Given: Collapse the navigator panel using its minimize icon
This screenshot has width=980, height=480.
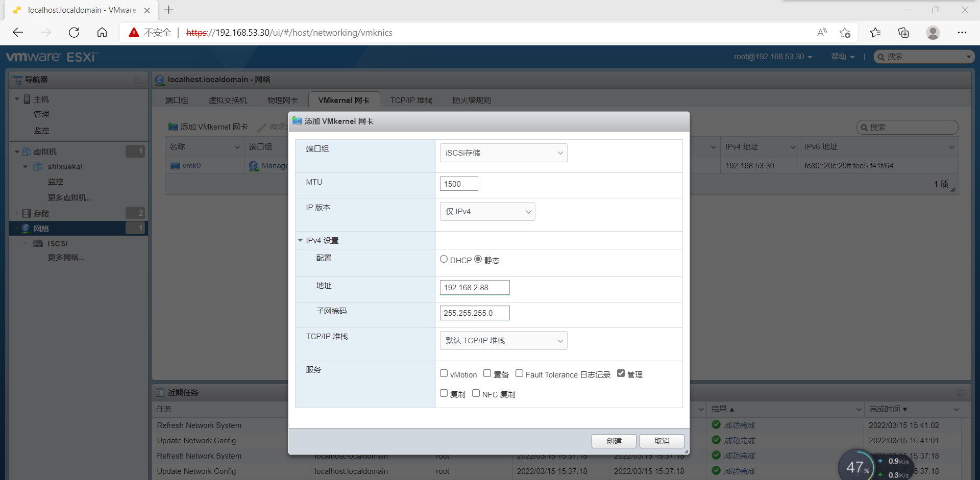Looking at the screenshot, I should tap(138, 80).
